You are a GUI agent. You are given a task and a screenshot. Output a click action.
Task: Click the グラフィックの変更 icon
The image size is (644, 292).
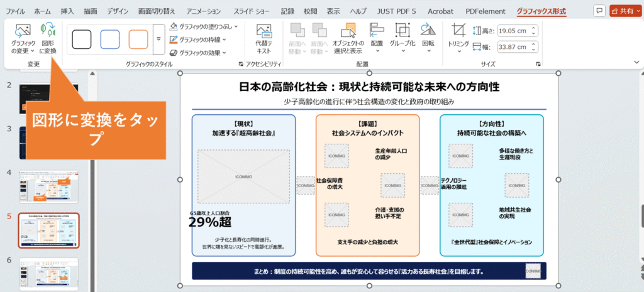click(x=23, y=38)
